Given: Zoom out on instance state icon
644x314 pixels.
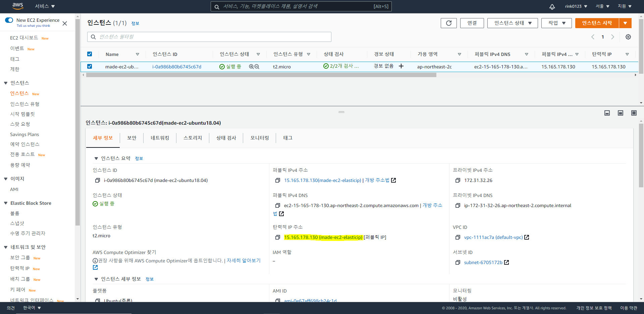Looking at the screenshot, I should click(x=257, y=67).
